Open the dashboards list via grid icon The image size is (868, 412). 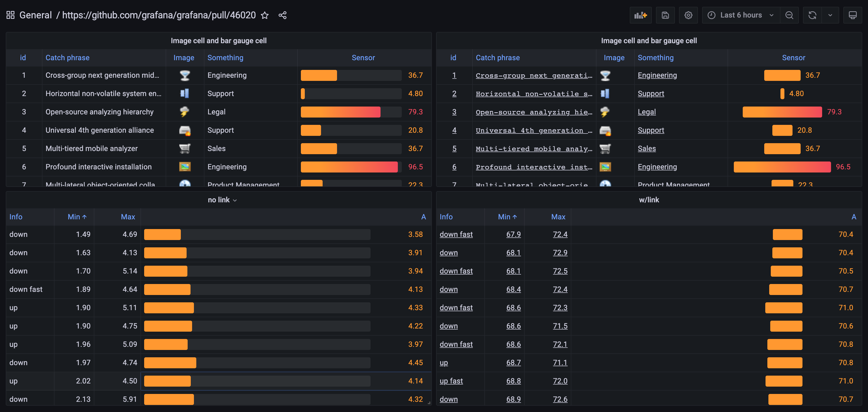click(10, 15)
